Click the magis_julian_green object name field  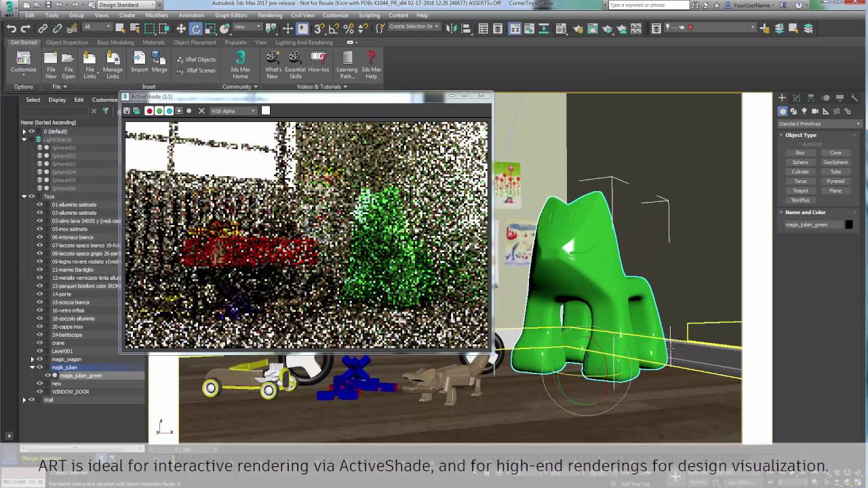(812, 224)
